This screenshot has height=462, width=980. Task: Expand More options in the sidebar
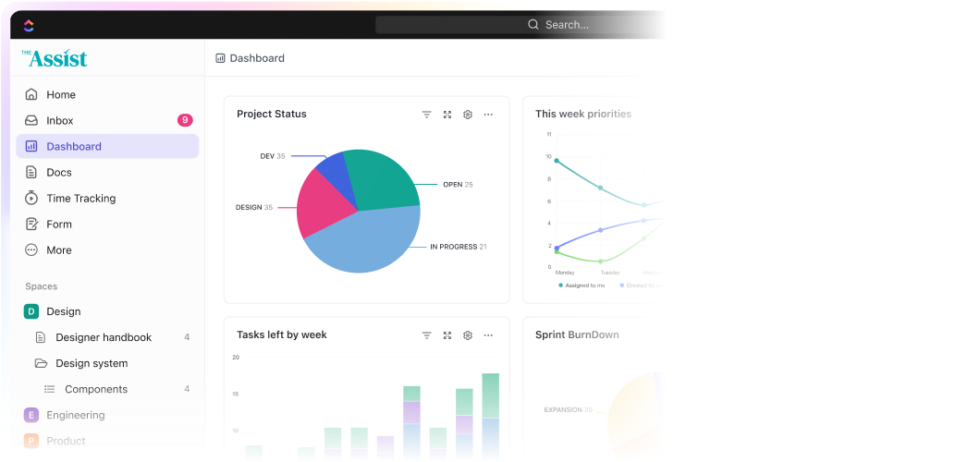(x=107, y=249)
